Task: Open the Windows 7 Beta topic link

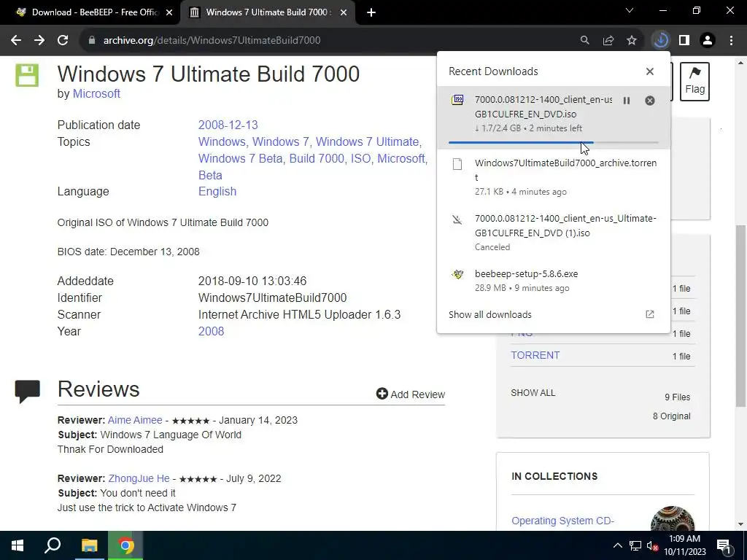Action: (241, 158)
